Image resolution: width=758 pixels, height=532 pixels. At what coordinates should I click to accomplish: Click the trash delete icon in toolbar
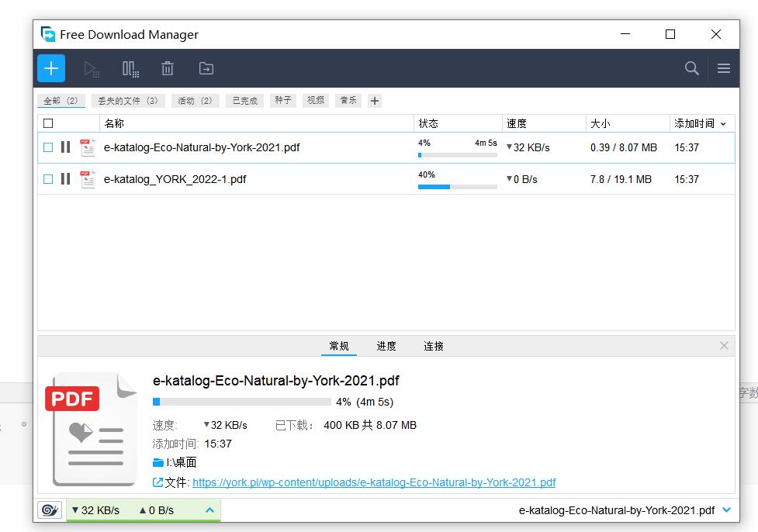tap(168, 69)
